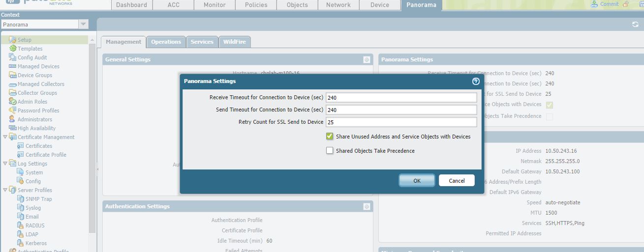Click the Commit link
644x252 pixels.
[609, 4]
